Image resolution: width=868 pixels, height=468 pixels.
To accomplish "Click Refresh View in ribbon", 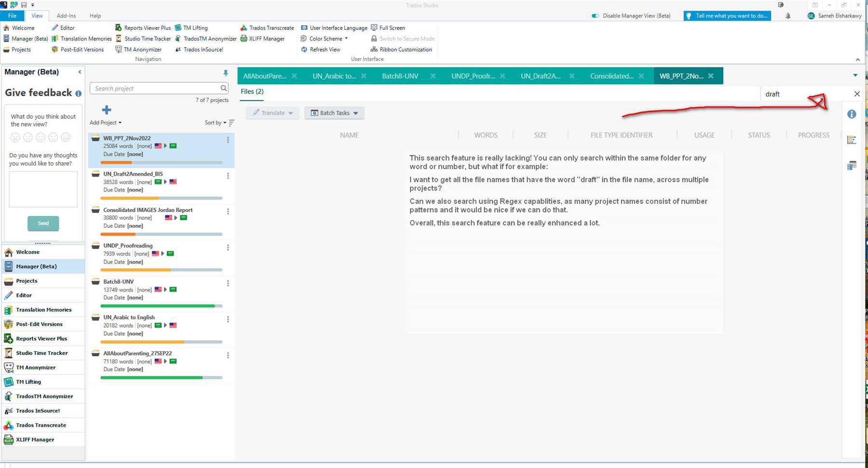I will (320, 49).
